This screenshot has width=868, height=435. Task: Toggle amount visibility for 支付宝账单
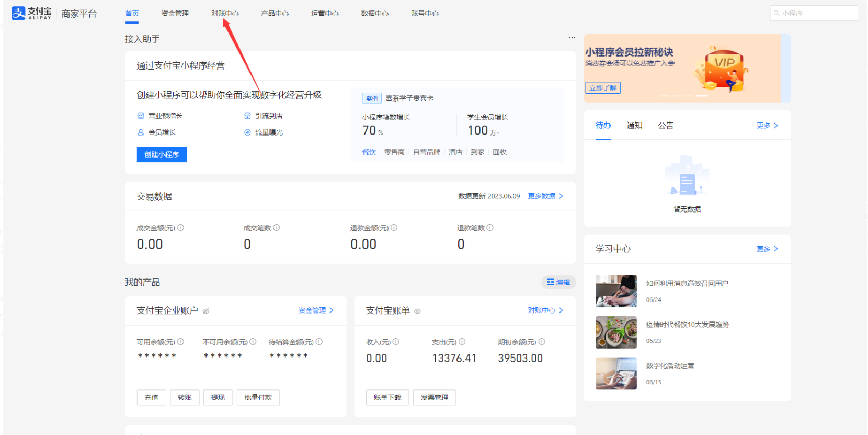pyautogui.click(x=417, y=311)
